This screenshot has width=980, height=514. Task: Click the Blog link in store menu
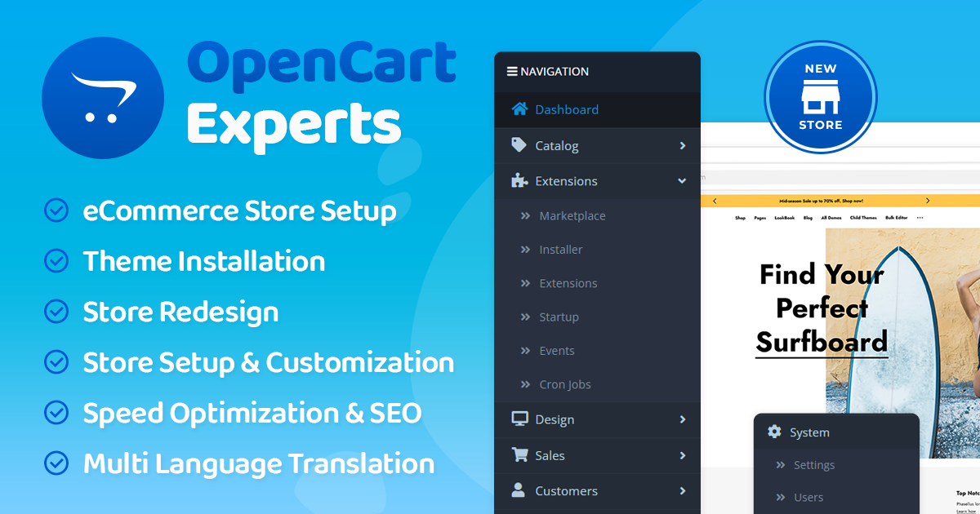click(x=808, y=218)
